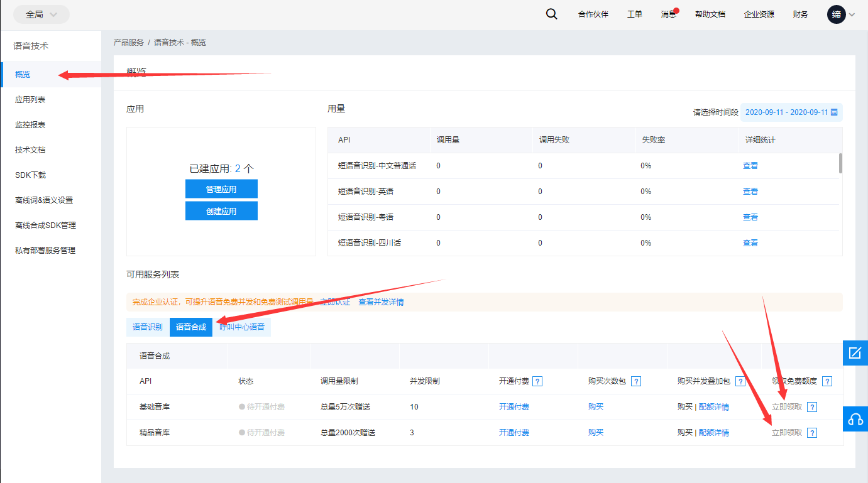868x483 pixels.
Task: Click the 管理应用 button
Action: coord(221,189)
